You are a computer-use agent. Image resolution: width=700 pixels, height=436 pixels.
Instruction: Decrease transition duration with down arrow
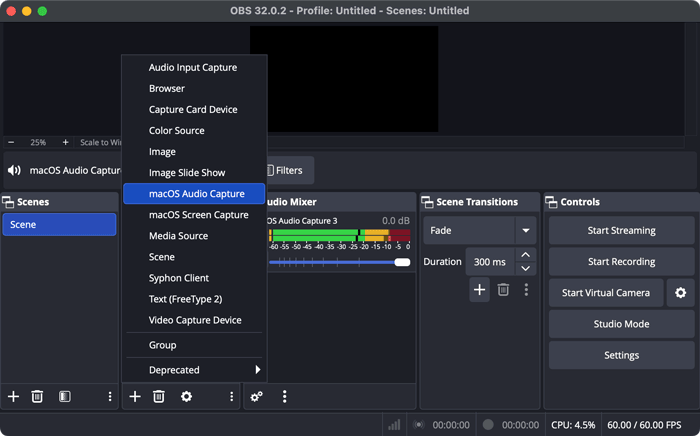click(525, 268)
